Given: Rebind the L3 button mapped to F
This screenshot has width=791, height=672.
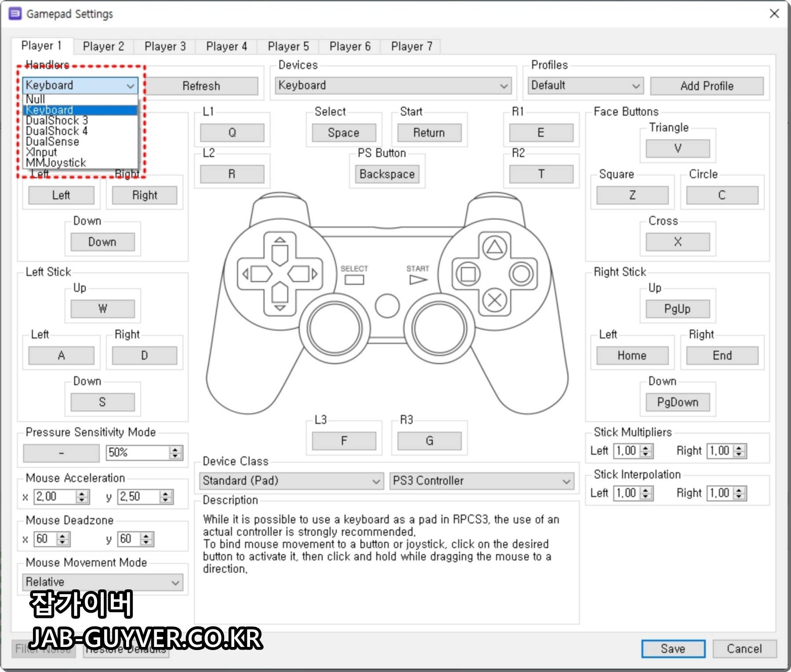Looking at the screenshot, I should point(344,441).
